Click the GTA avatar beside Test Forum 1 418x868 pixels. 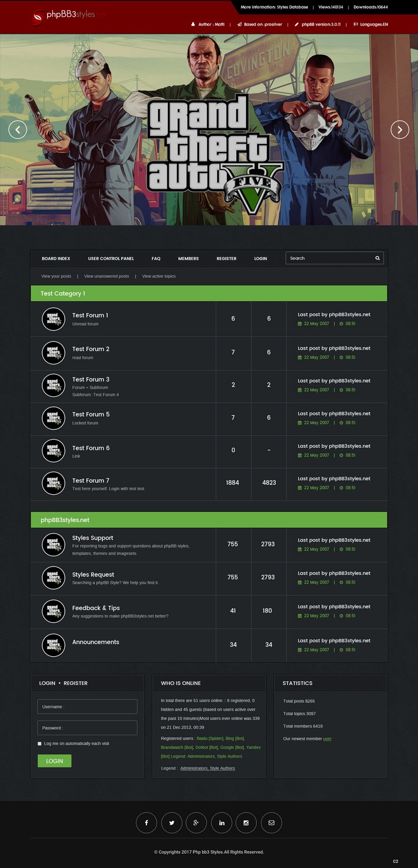[x=53, y=319]
